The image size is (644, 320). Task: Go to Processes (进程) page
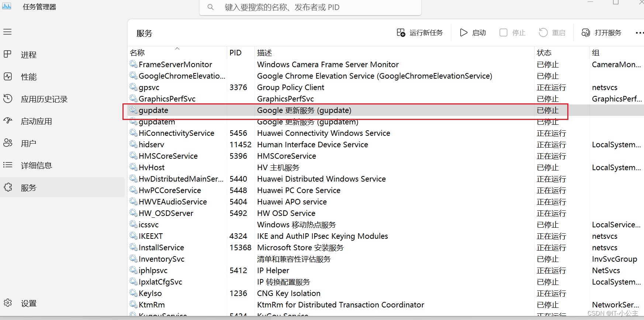point(29,55)
